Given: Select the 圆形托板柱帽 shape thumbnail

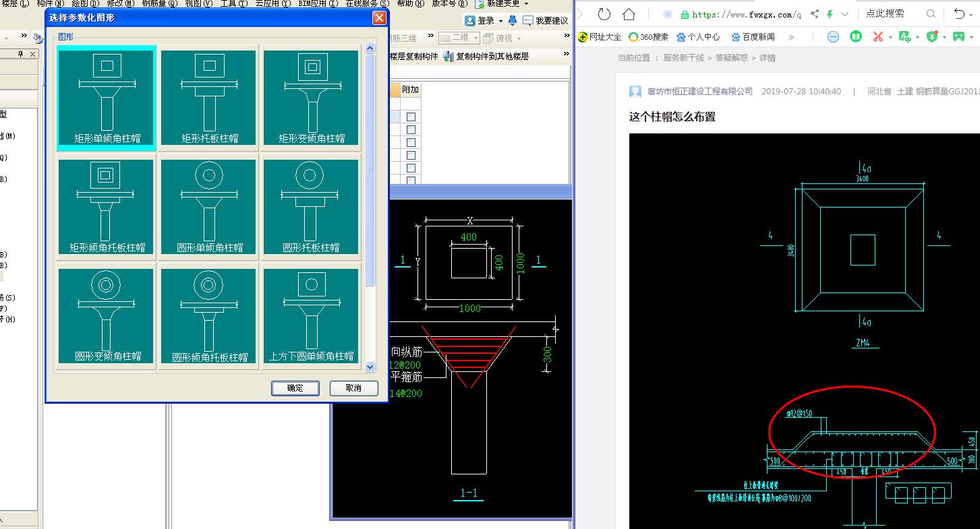Looking at the screenshot, I should (x=312, y=207).
